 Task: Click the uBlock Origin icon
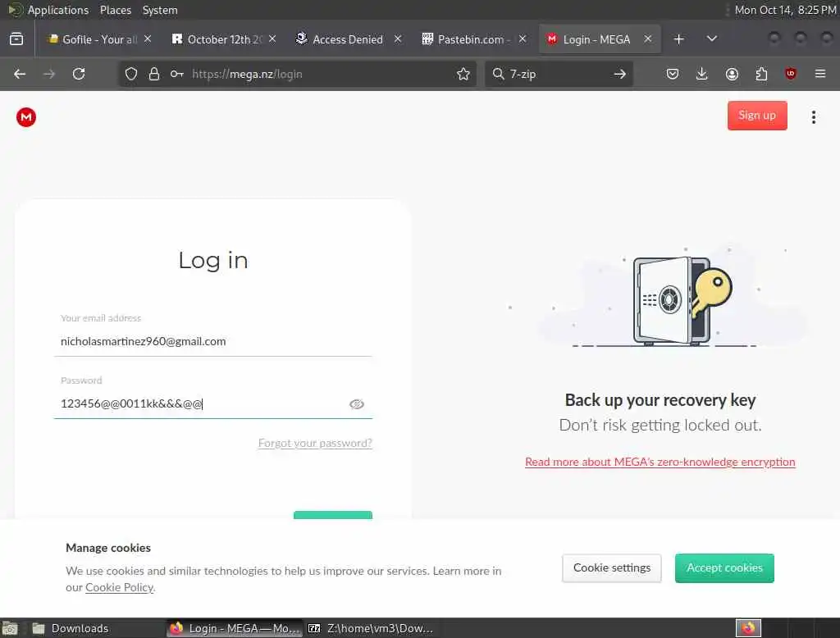point(790,74)
